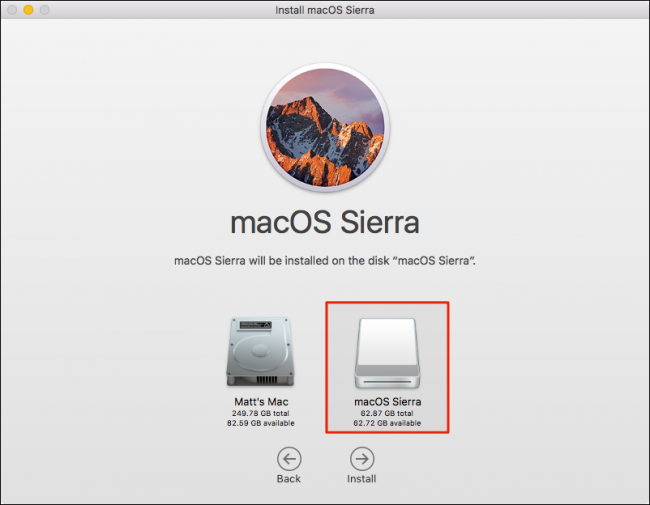The width and height of the screenshot is (650, 505).
Task: Click the macOS Sierra mountain logo
Action: point(325,127)
